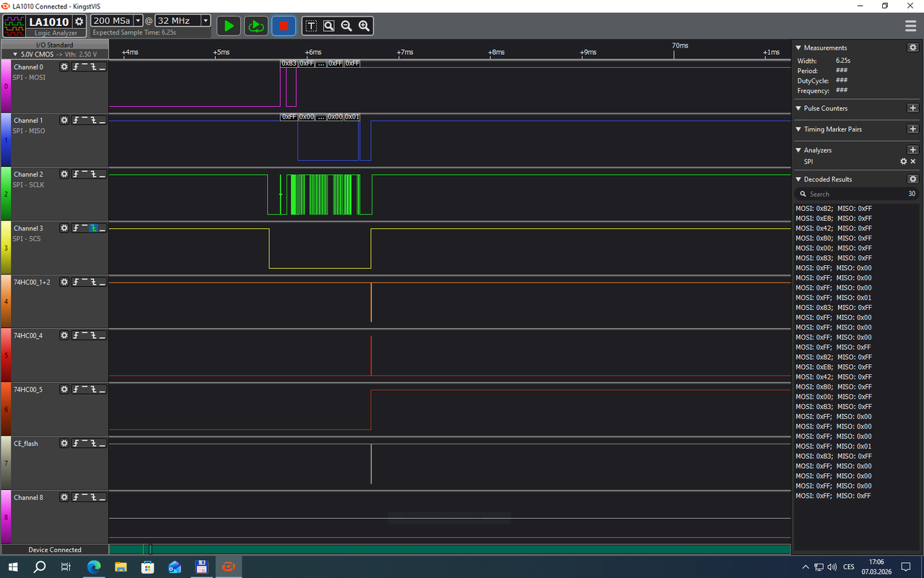Image resolution: width=924 pixels, height=578 pixels.
Task: Open Decoded Results settings gear
Action: (x=912, y=178)
